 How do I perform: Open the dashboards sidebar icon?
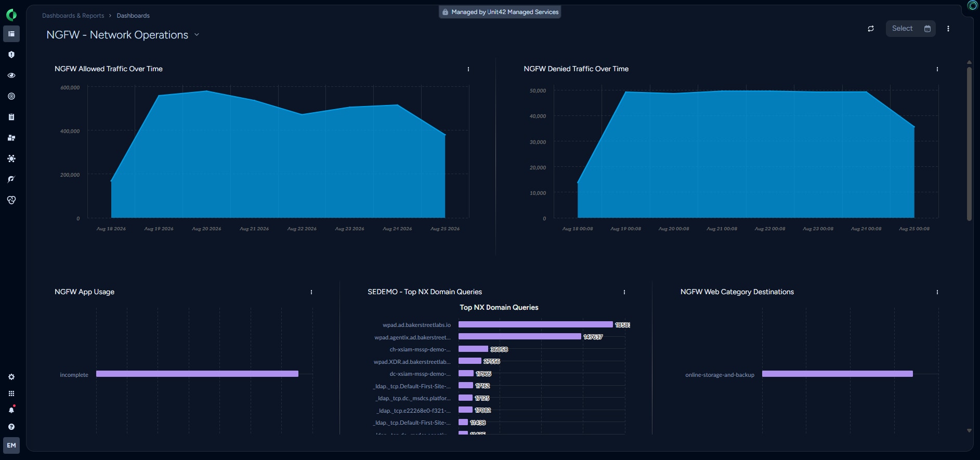tap(11, 34)
